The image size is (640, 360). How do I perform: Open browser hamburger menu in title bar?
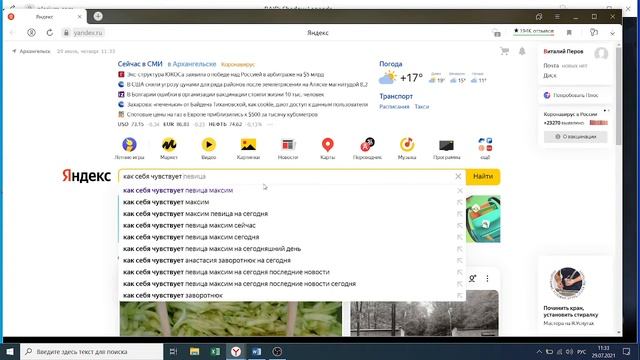click(557, 16)
